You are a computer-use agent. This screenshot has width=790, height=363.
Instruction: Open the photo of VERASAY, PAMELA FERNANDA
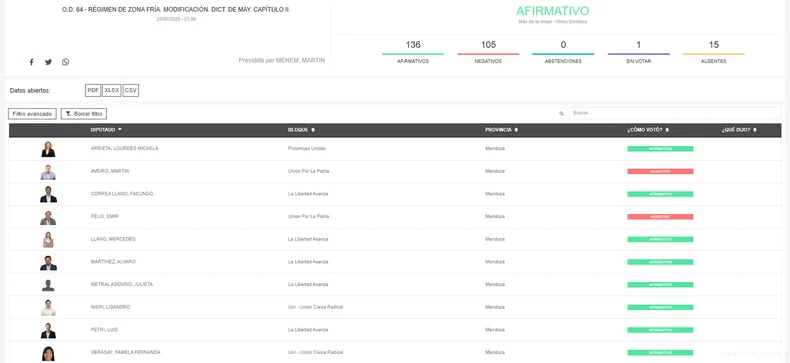48,353
